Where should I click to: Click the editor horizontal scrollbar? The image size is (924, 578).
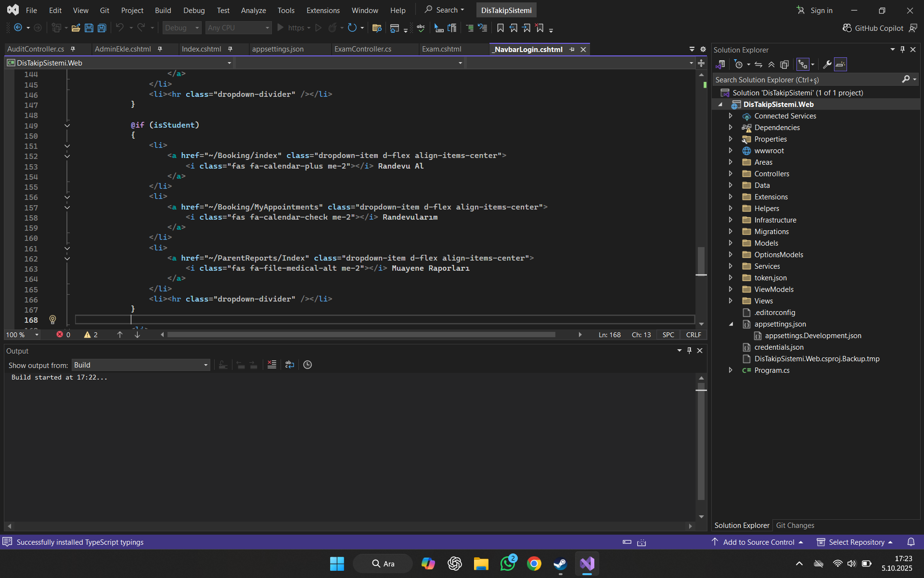pyautogui.click(x=361, y=335)
